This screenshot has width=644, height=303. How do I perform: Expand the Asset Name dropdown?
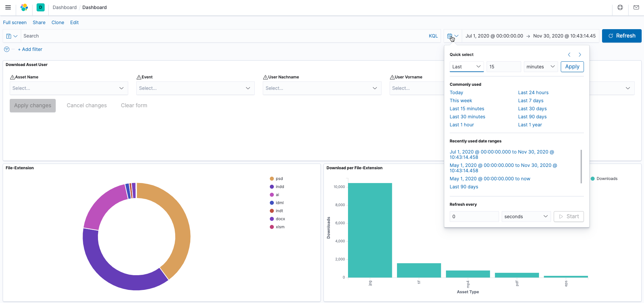coord(69,88)
